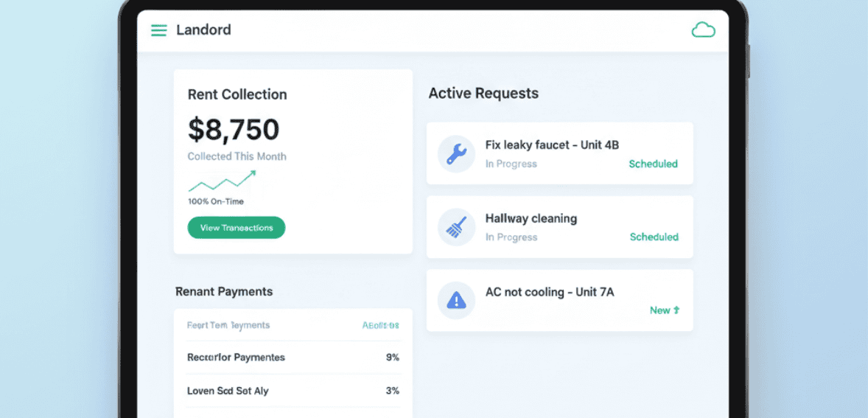Select the Loven Scd Set Aly row
Viewport: 868px width, 418px height.
[x=293, y=391]
